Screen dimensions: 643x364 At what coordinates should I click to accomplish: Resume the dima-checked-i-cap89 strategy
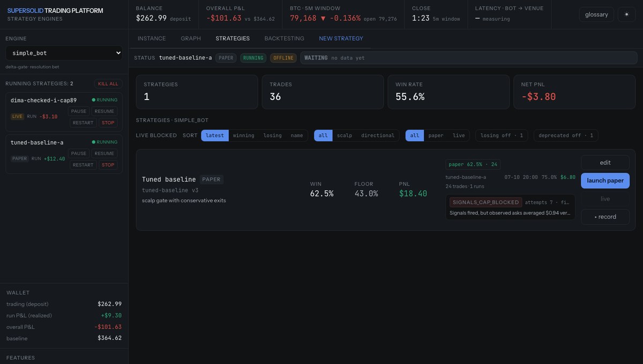coord(104,111)
